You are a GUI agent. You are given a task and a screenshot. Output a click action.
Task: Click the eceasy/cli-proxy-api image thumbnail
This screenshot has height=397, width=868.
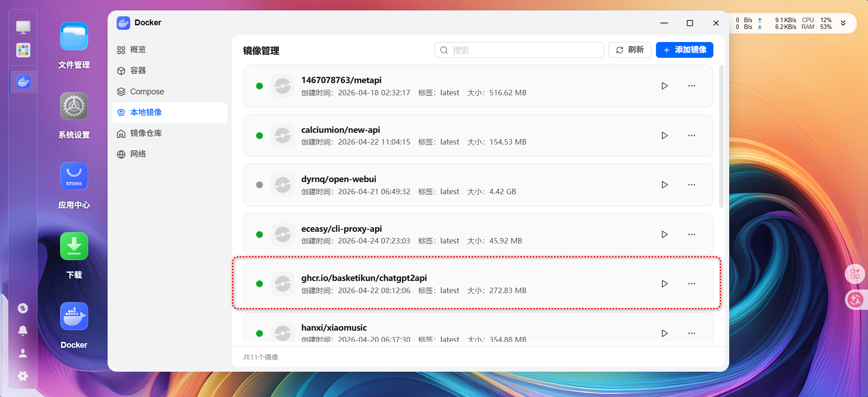[x=283, y=234]
